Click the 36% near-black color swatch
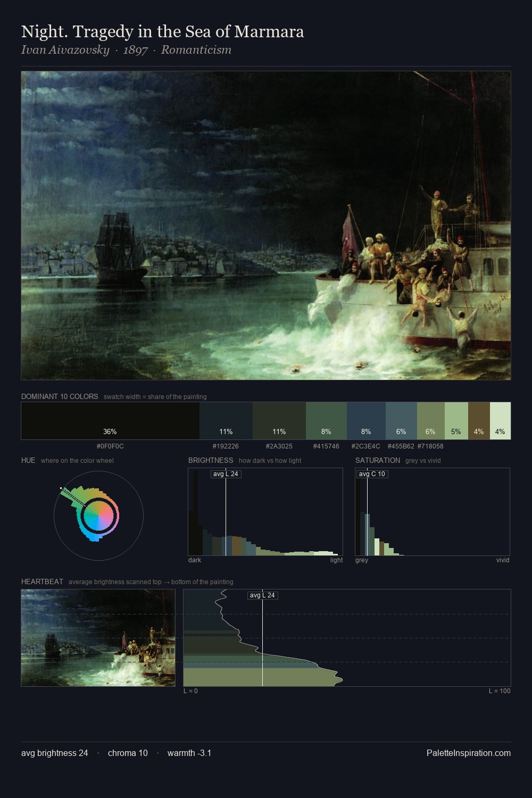Viewport: 532px width, 798px height. point(110,421)
